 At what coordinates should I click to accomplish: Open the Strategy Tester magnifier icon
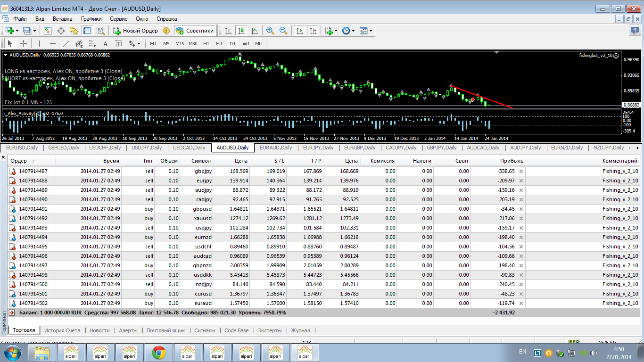click(100, 31)
